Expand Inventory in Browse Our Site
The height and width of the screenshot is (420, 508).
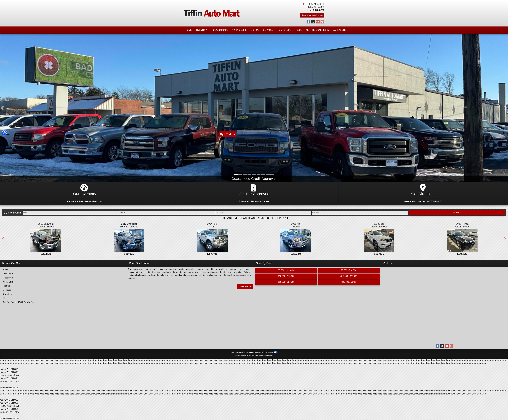[8, 274]
